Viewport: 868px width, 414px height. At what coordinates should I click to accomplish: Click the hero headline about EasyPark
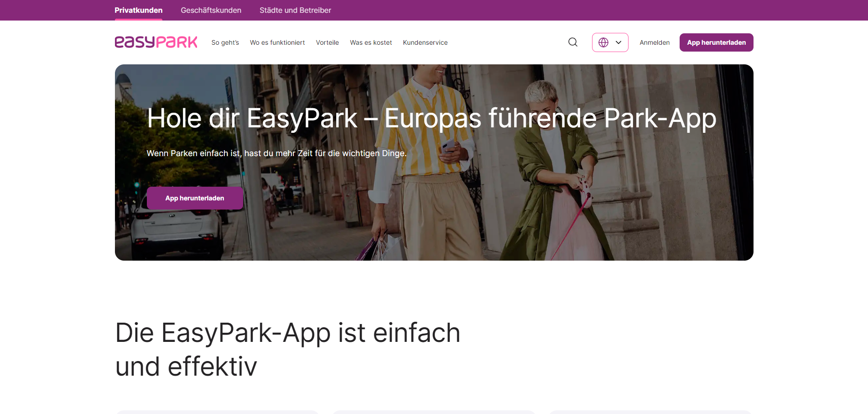point(431,119)
